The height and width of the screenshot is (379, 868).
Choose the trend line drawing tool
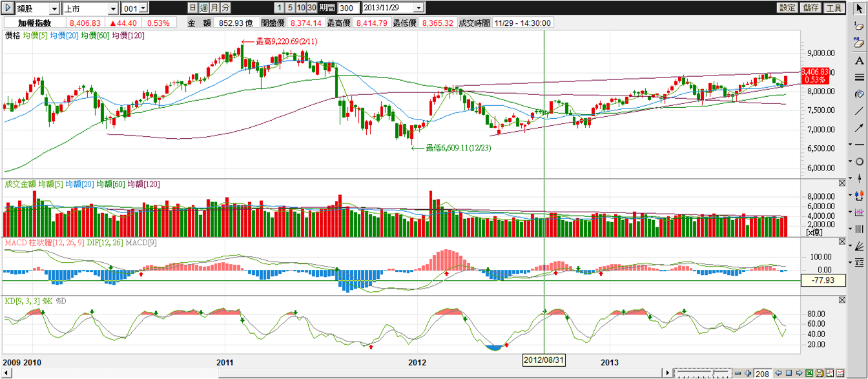pos(859,111)
